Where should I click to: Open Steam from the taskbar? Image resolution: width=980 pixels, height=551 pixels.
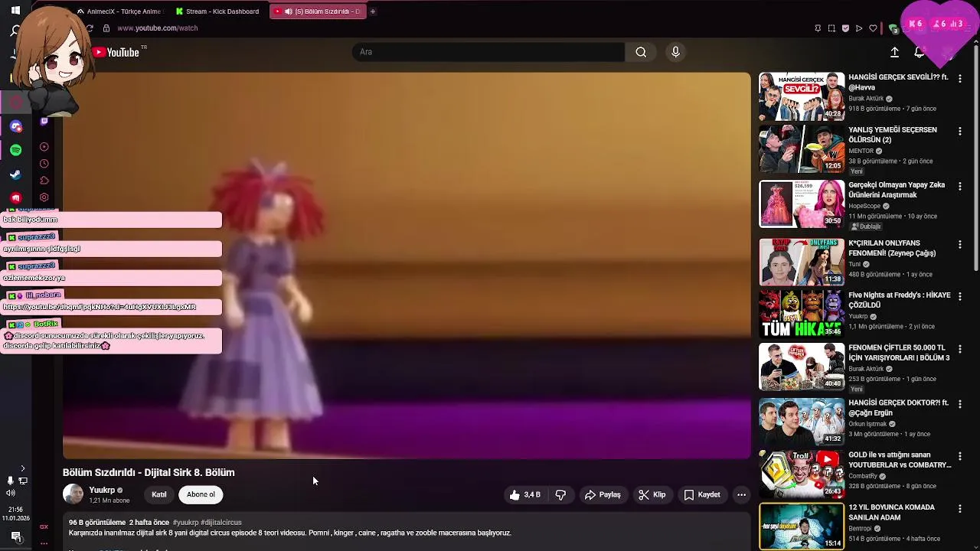(15, 174)
